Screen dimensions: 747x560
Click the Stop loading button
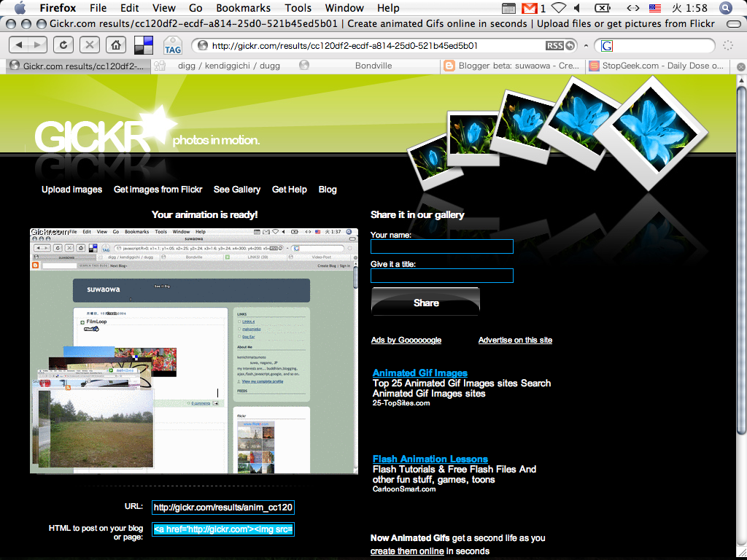[89, 45]
